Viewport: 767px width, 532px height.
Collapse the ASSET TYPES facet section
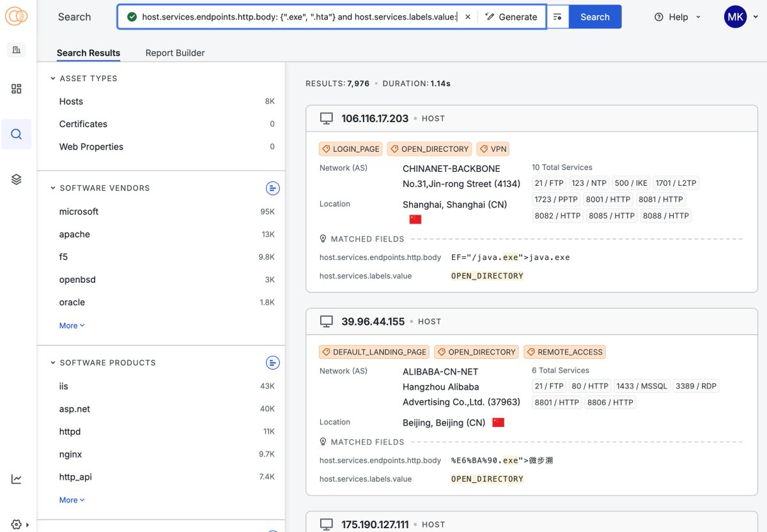(x=54, y=78)
